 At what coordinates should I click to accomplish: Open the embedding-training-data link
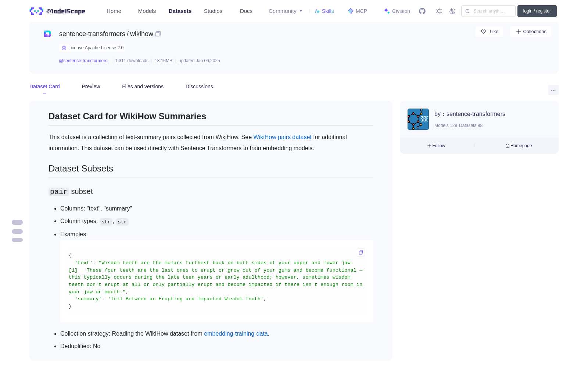tap(236, 333)
